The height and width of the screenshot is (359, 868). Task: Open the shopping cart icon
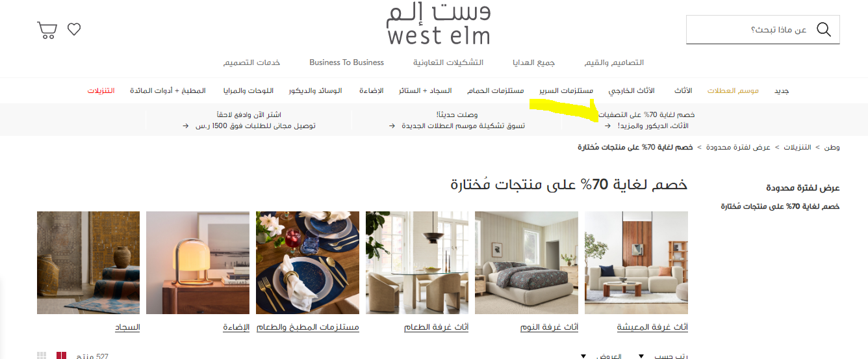pos(47,30)
